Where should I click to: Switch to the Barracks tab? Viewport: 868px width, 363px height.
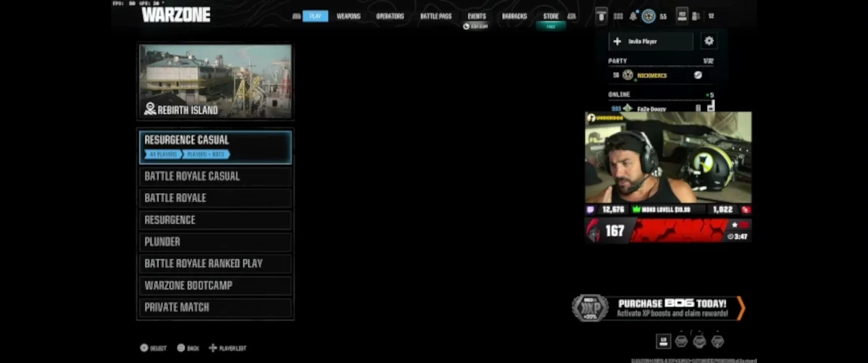point(514,16)
